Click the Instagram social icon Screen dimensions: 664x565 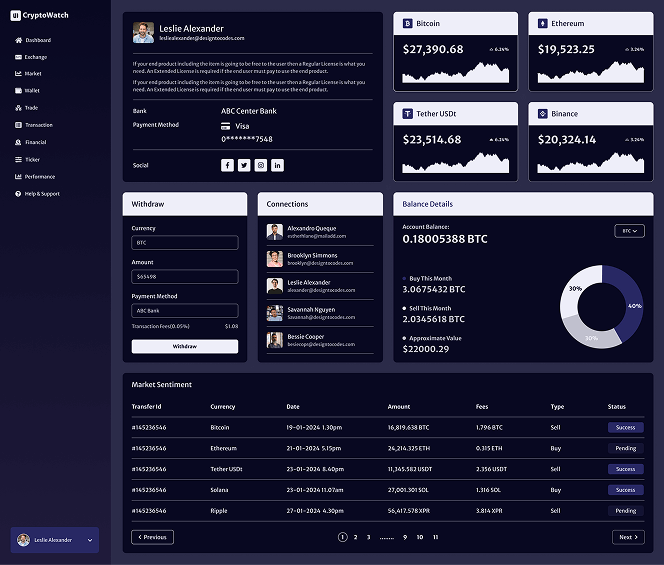(x=261, y=165)
